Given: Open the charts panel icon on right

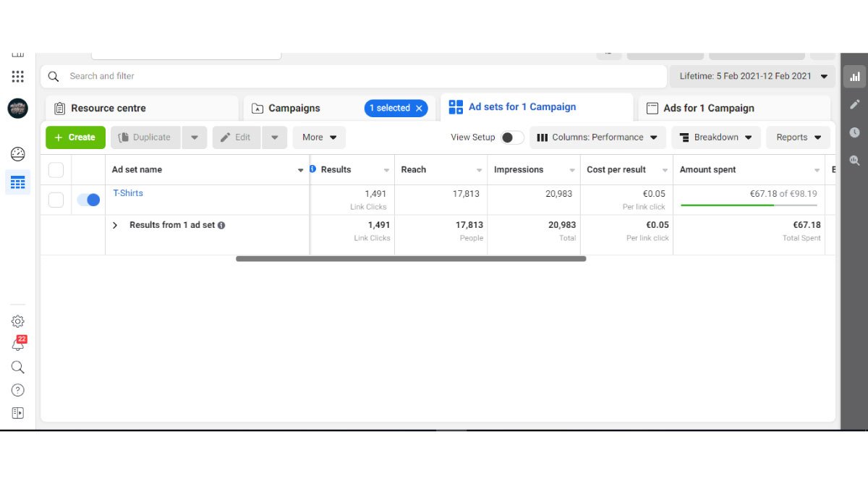Looking at the screenshot, I should pos(854,77).
